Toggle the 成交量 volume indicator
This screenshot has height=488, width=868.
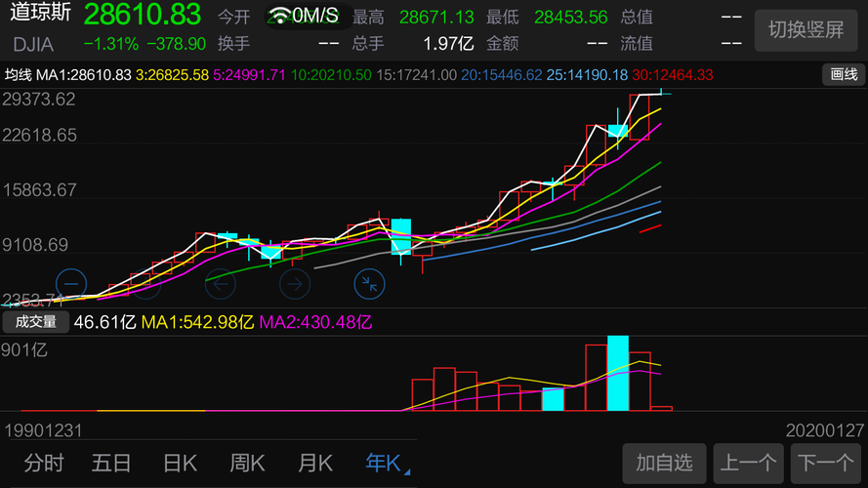[36, 322]
